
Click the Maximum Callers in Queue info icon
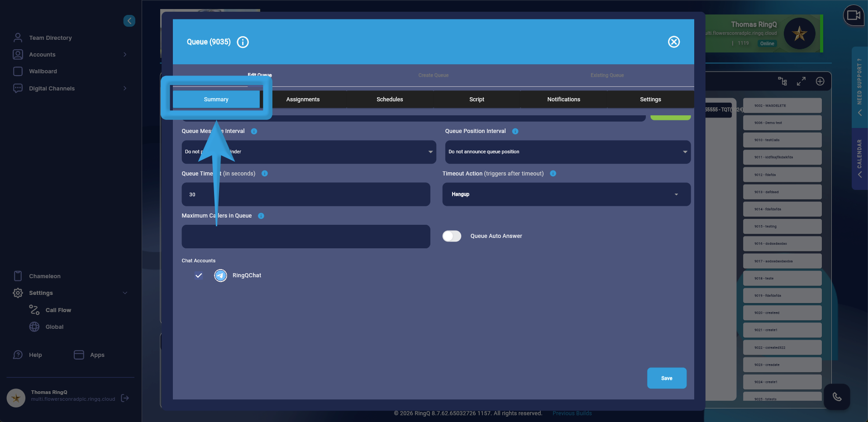tap(261, 216)
